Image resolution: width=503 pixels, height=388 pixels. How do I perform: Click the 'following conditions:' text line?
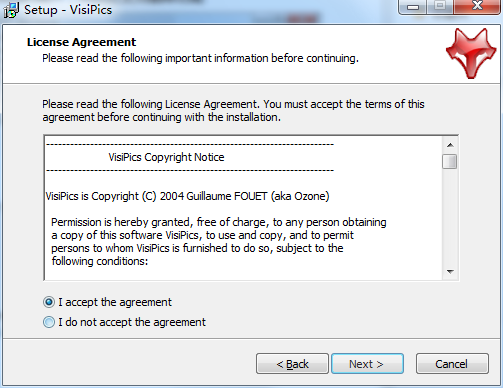coord(100,261)
